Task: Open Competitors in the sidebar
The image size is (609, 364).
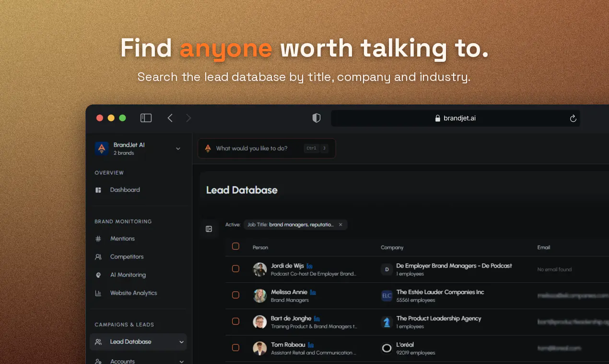Action: tap(127, 257)
